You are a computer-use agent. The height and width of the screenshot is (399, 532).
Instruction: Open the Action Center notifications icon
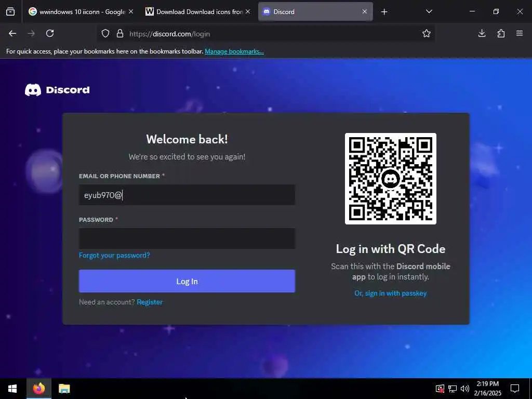(515, 389)
